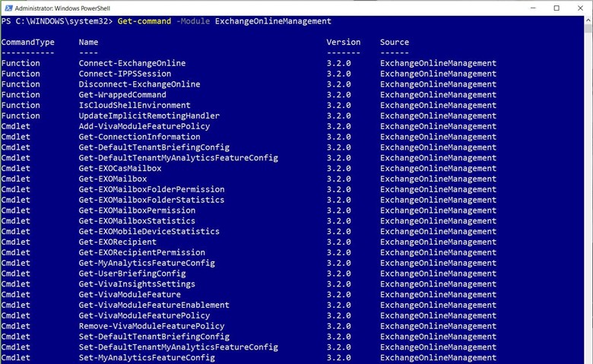This screenshot has width=593, height=364.
Task: Click Get-DefaultTenantBriefingConfig entry
Action: click(154, 147)
